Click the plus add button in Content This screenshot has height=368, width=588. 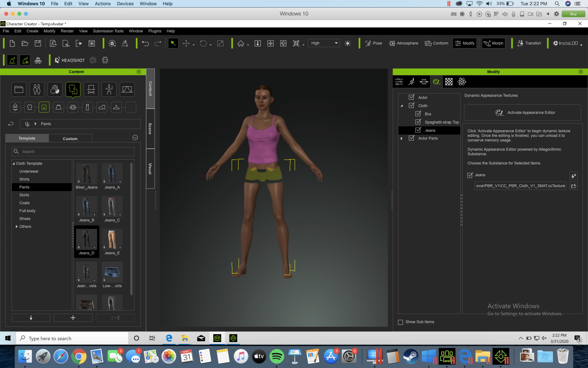[x=73, y=318]
